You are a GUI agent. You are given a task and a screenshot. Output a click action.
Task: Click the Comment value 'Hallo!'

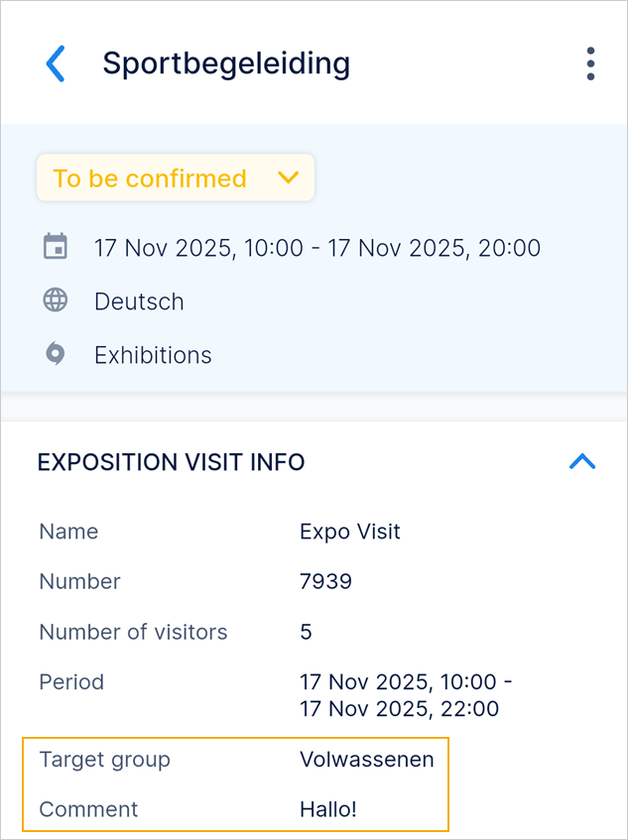(x=327, y=809)
